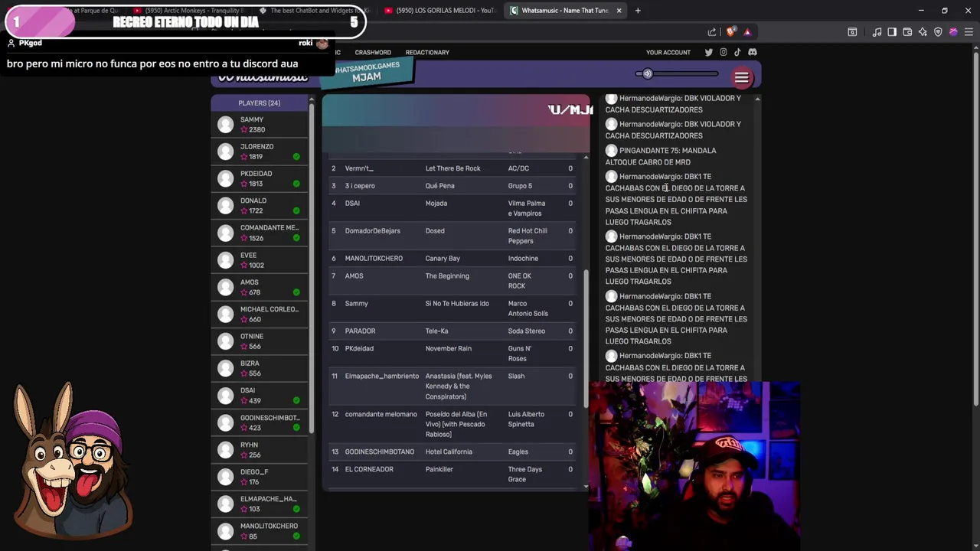
Task: Click the song title Hotel California
Action: click(x=449, y=452)
